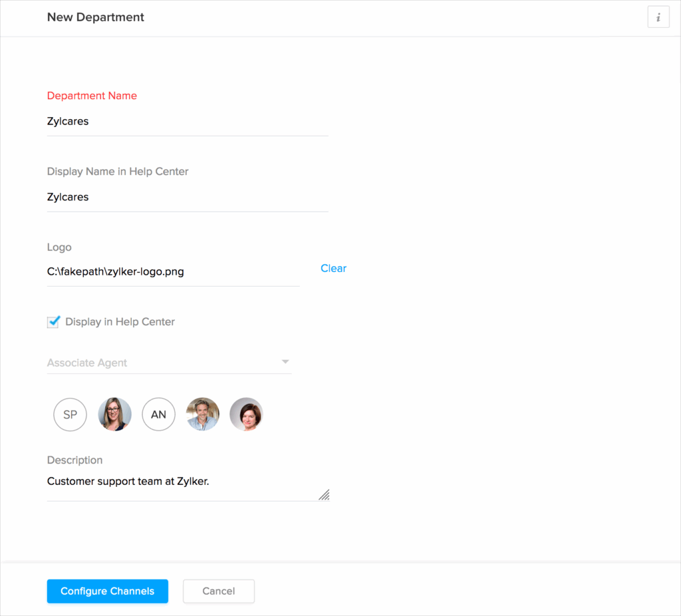
Task: Click the Description label
Action: 74,460
